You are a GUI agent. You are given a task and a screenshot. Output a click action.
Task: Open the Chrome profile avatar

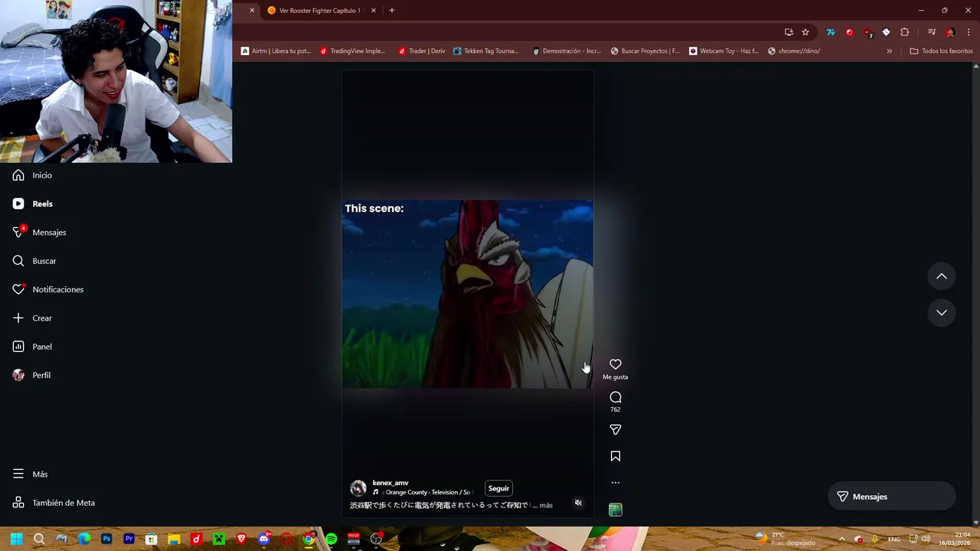coord(950,32)
